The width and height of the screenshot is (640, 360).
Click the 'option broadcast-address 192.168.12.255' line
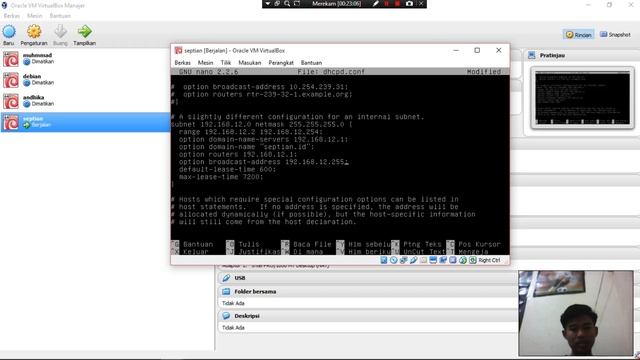coord(263,162)
